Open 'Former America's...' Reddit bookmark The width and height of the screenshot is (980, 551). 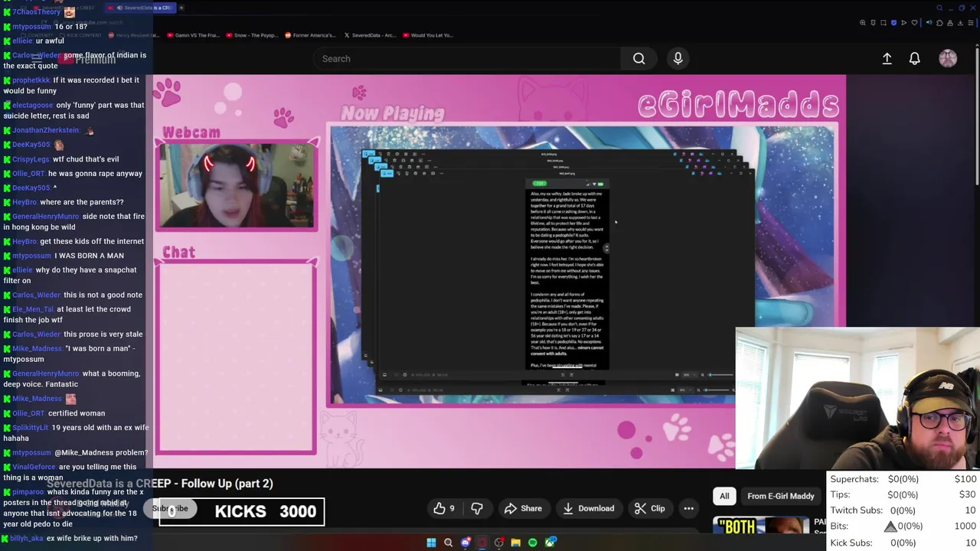[x=310, y=35]
